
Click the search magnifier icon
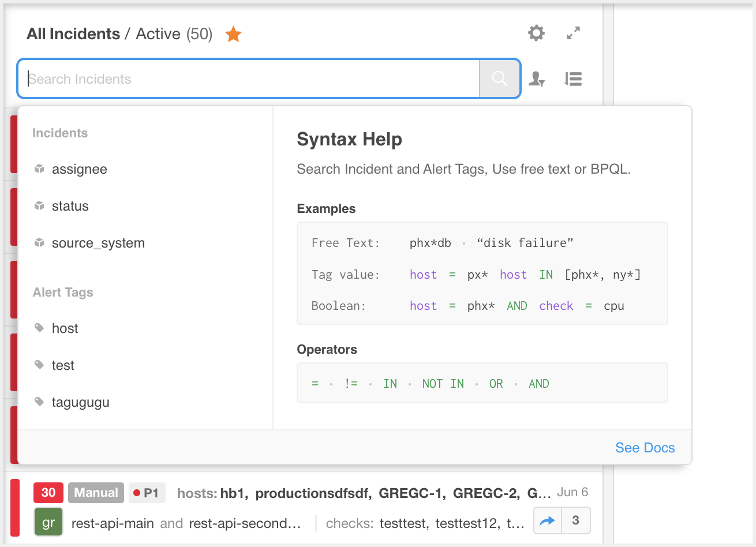pyautogui.click(x=499, y=78)
